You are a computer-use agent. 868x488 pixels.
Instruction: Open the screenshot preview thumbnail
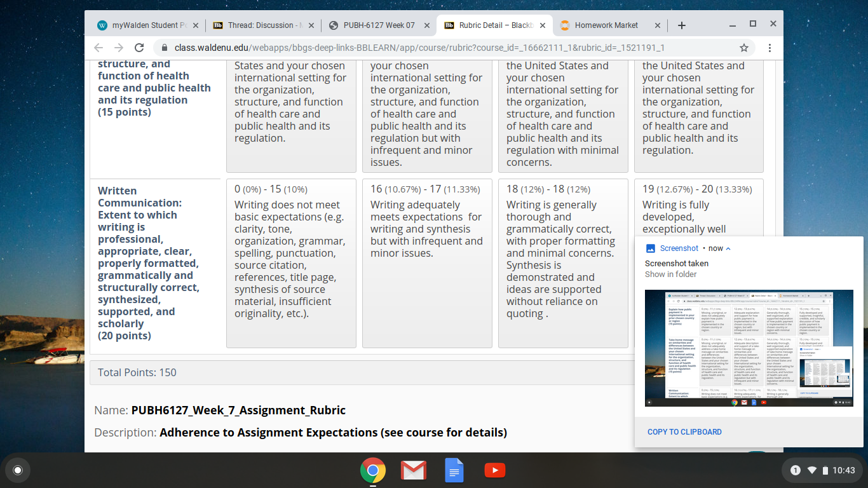pos(749,348)
